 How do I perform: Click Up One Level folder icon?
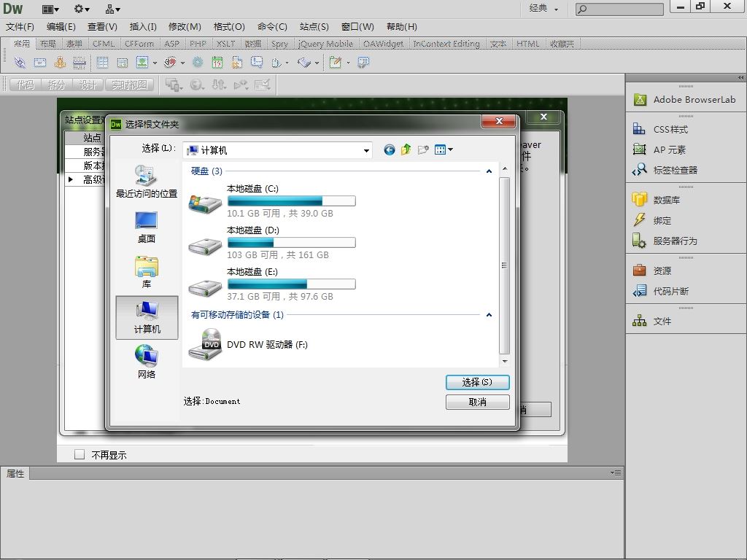coord(406,150)
